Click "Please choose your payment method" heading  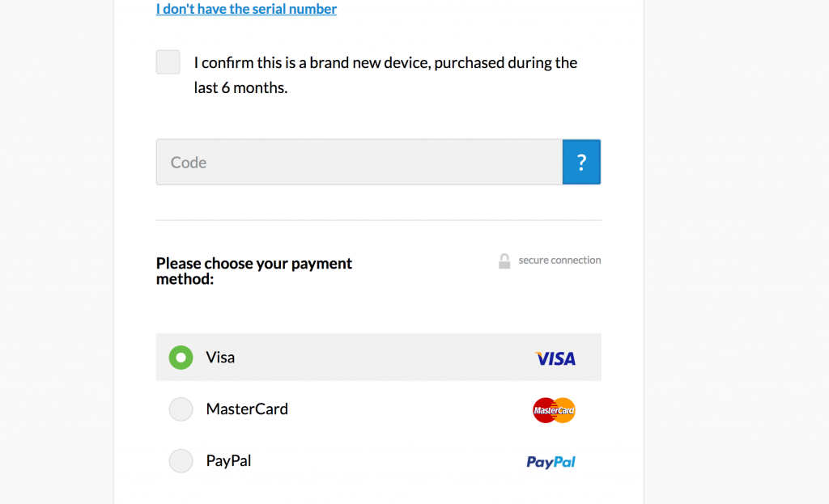point(253,271)
